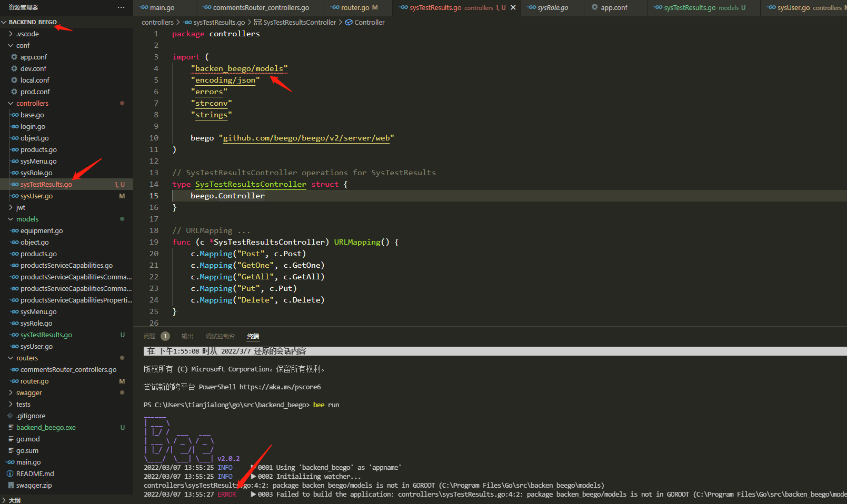Click SysTestResultsController breadcrumb segment
The width and height of the screenshot is (847, 504).
point(300,22)
